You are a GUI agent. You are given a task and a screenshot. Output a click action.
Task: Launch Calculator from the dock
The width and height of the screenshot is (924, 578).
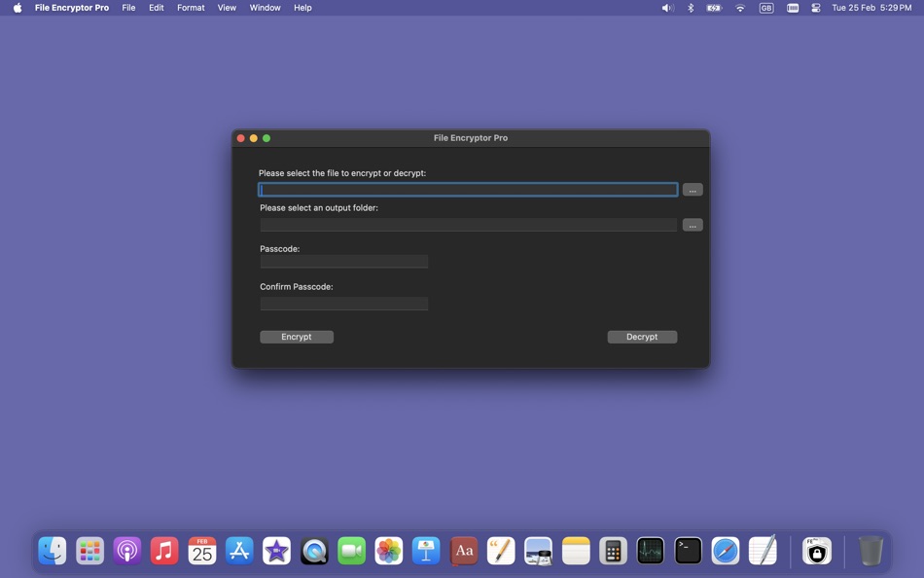pos(614,551)
